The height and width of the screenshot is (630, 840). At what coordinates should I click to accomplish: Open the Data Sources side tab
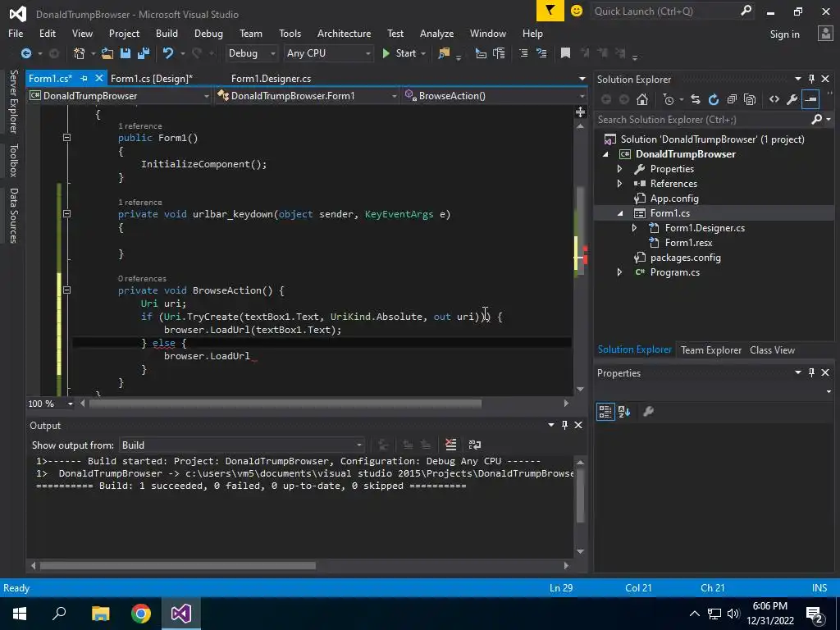pyautogui.click(x=13, y=216)
